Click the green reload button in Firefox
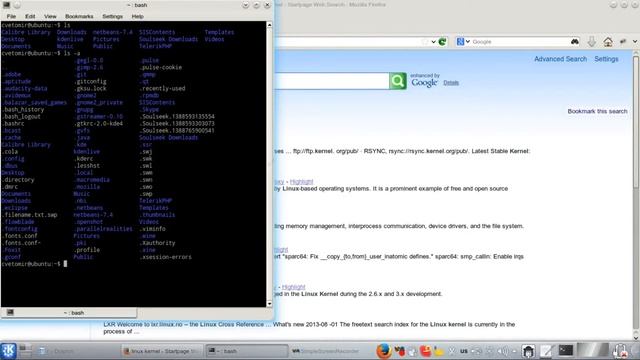This screenshot has width=640, height=360. tap(442, 42)
